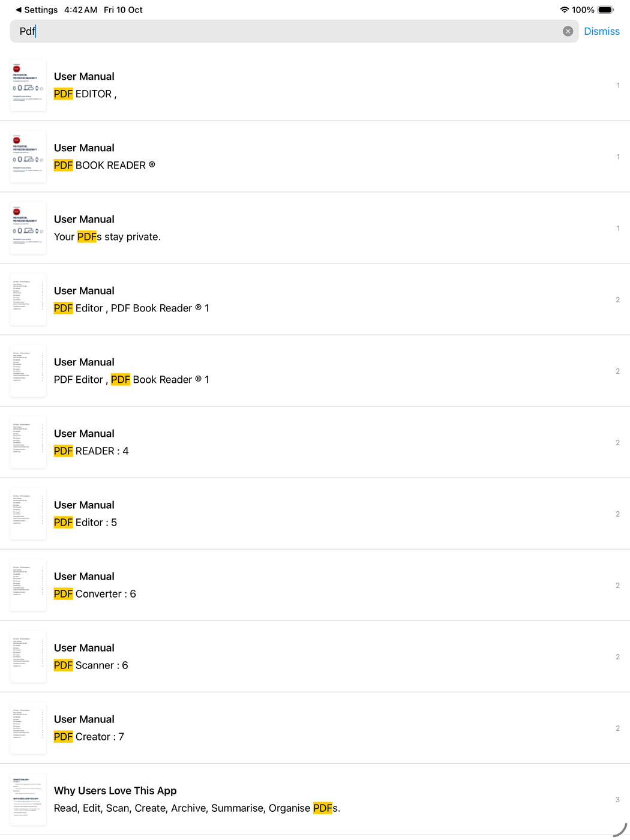Tap the Wi-Fi status icon
Screen dimensions: 630x840
[x=564, y=10]
